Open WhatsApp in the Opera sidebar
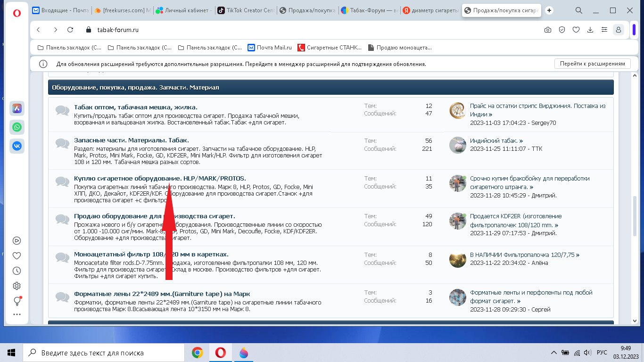 (x=17, y=127)
